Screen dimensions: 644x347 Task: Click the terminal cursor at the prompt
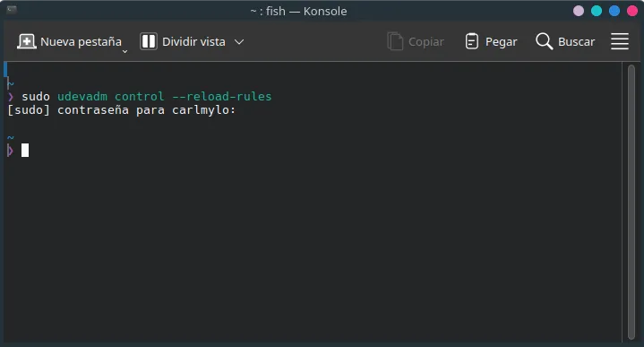[x=25, y=150]
